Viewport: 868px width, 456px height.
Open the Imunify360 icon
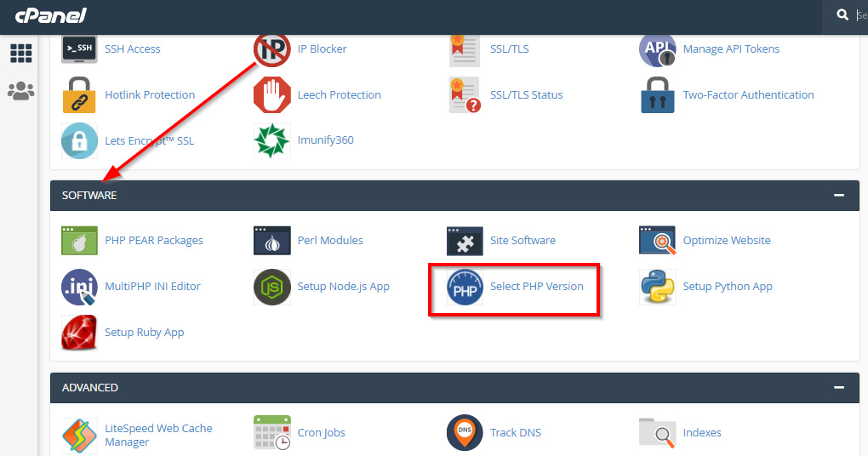click(271, 140)
